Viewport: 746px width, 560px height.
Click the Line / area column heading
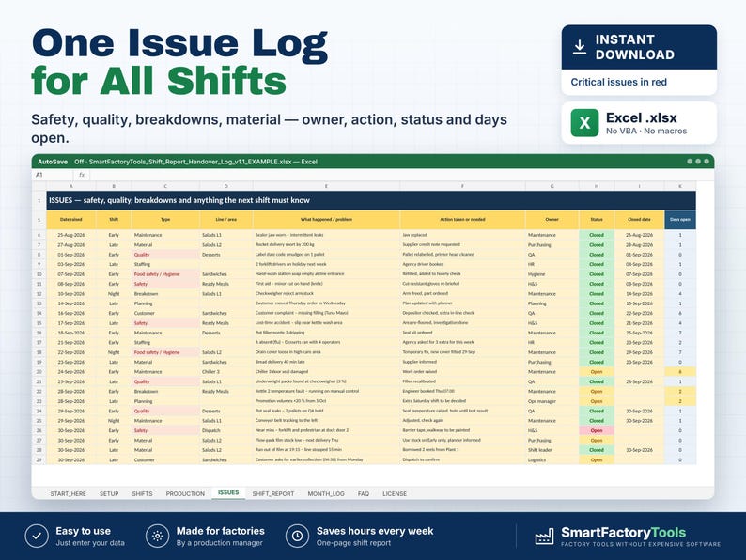pos(226,220)
